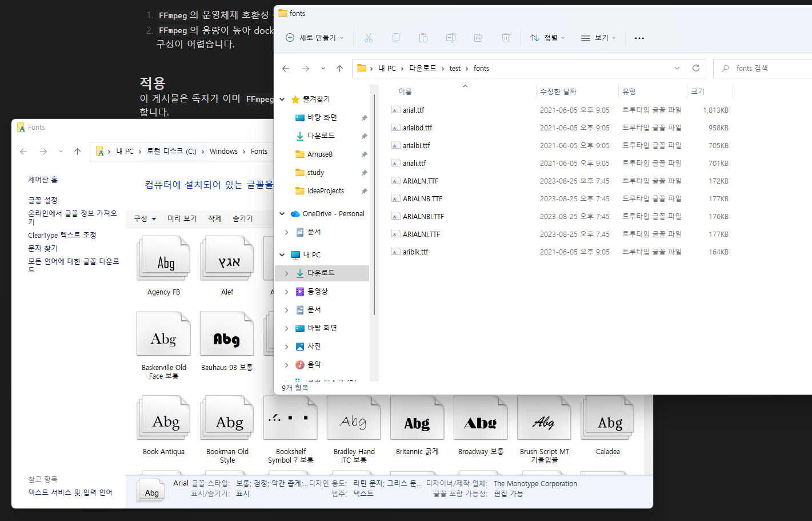Click 미리 보기 in Fonts toolbar
The height and width of the screenshot is (521, 812).
coord(182,218)
